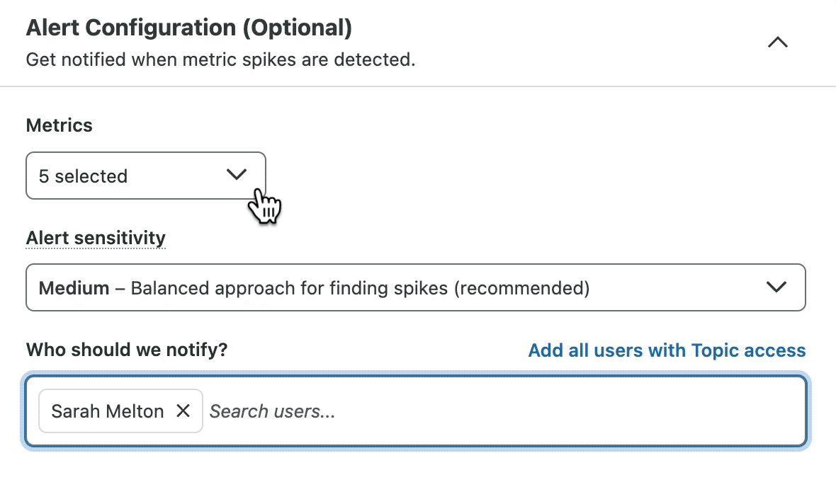Click the collapse chevron for Alert Configuration

coord(777,42)
